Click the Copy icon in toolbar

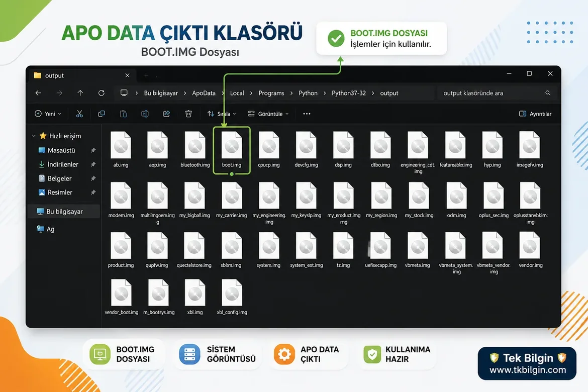tap(101, 114)
